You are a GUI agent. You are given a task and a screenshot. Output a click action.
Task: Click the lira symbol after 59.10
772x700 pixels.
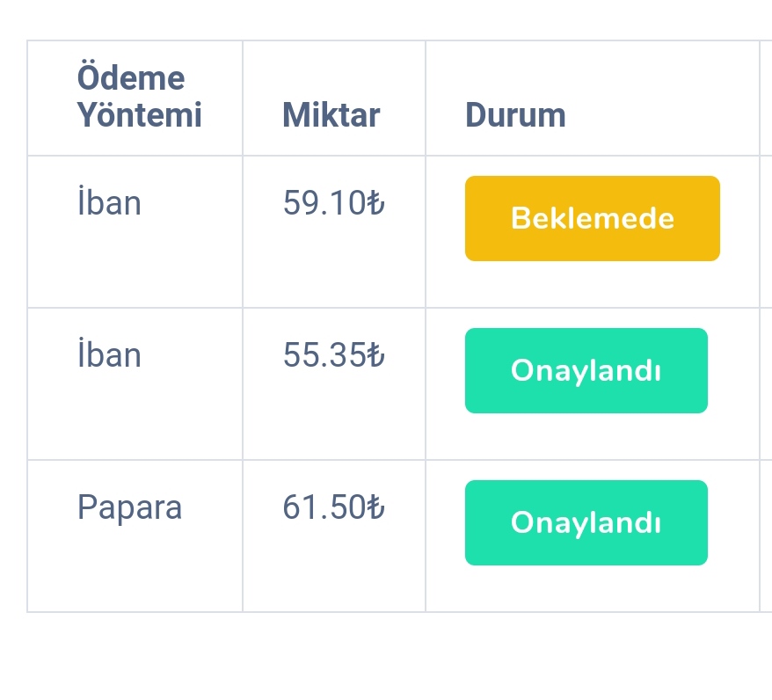coord(375,202)
